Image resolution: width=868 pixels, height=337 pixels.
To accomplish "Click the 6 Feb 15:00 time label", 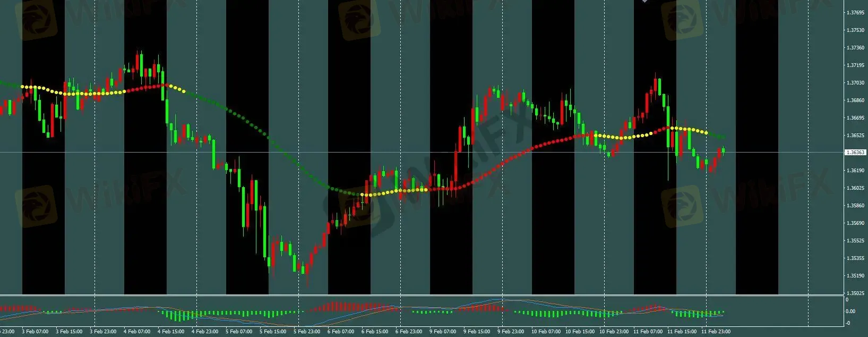I will (375, 332).
